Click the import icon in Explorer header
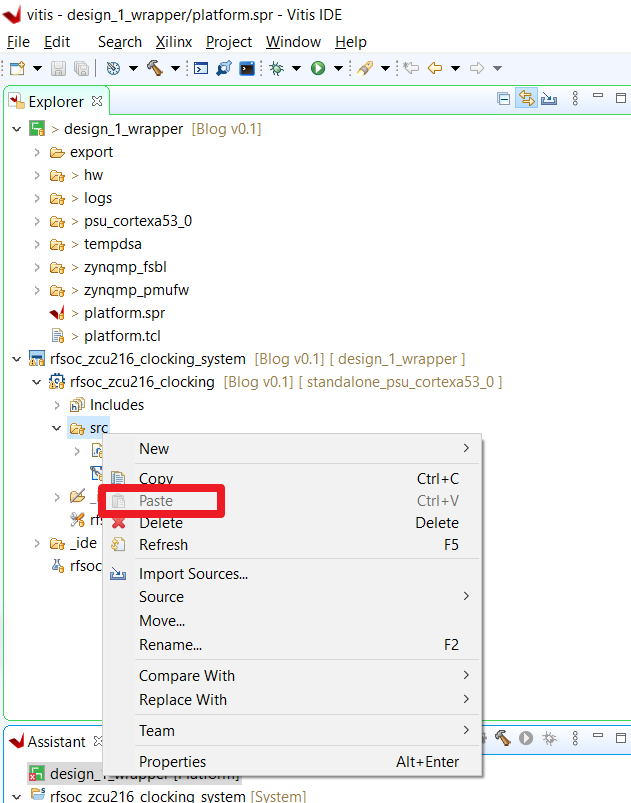 (x=549, y=98)
